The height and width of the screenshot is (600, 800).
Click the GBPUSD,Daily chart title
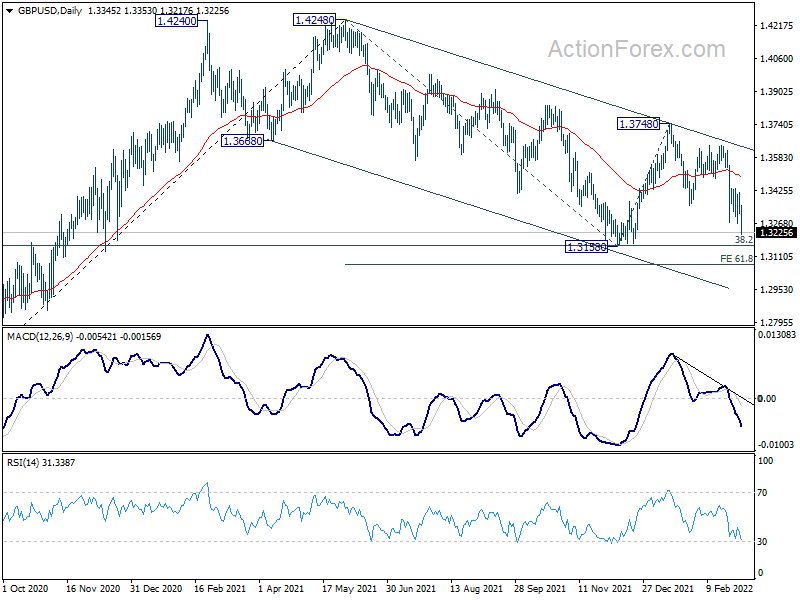tap(49, 11)
